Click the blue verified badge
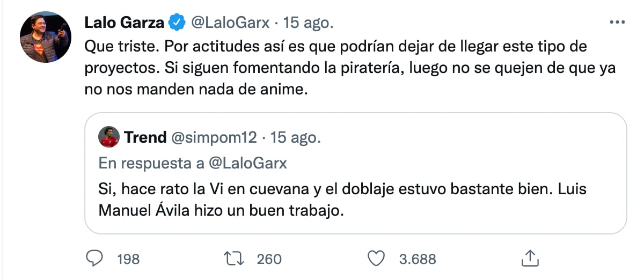This screenshot has height=279, width=644. click(175, 23)
